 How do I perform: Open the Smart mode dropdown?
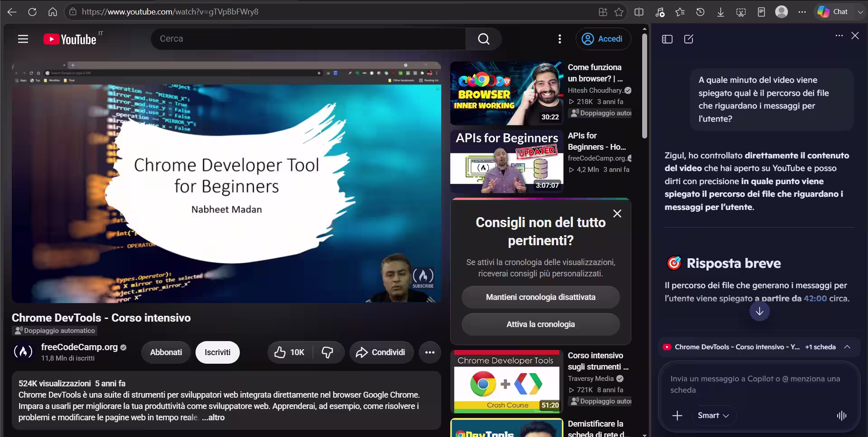coord(713,416)
